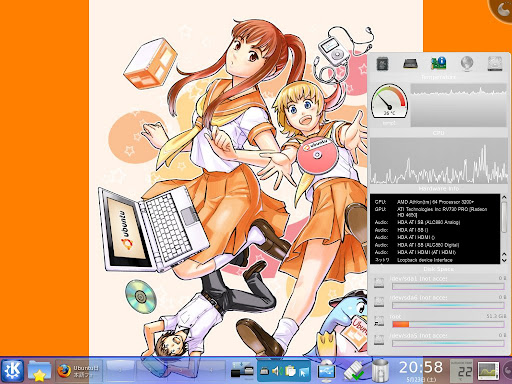Click the root disk usage bar
Viewport: 512px width, 384px height.
click(x=448, y=324)
